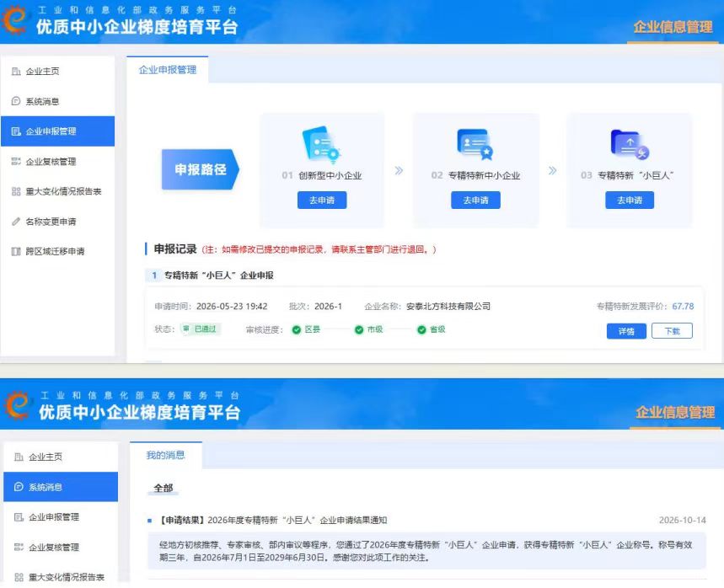Click the company name 安泰北方科技有限公司
The width and height of the screenshot is (724, 588).
click(448, 306)
